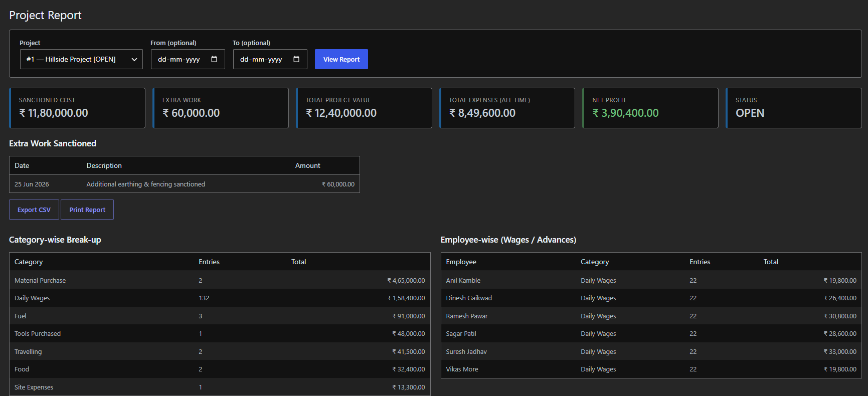Click the View Report button

341,59
